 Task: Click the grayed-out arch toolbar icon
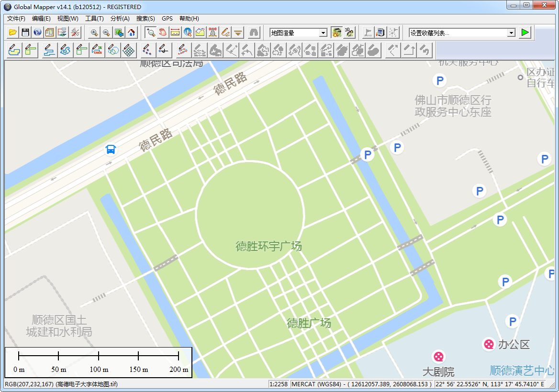point(254,33)
